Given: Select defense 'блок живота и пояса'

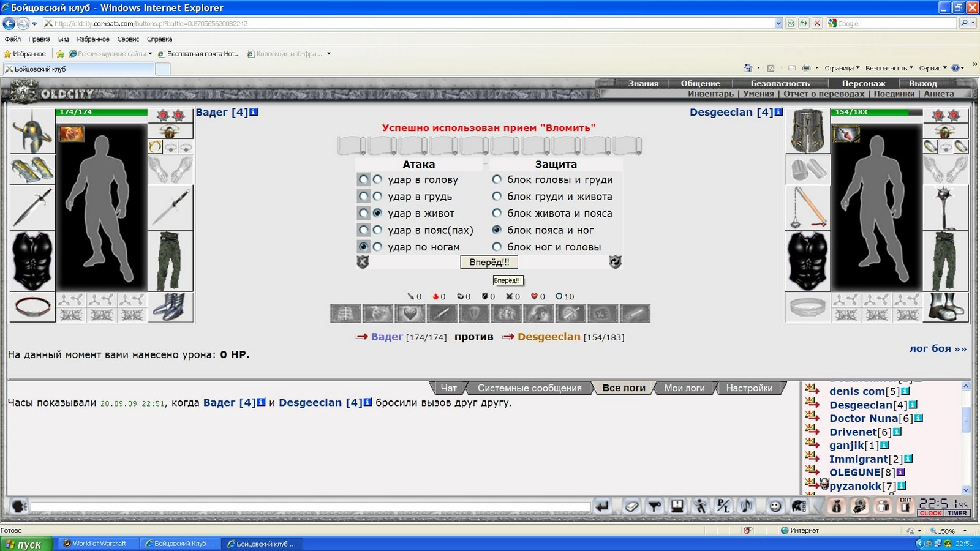Looking at the screenshot, I should coord(497,213).
